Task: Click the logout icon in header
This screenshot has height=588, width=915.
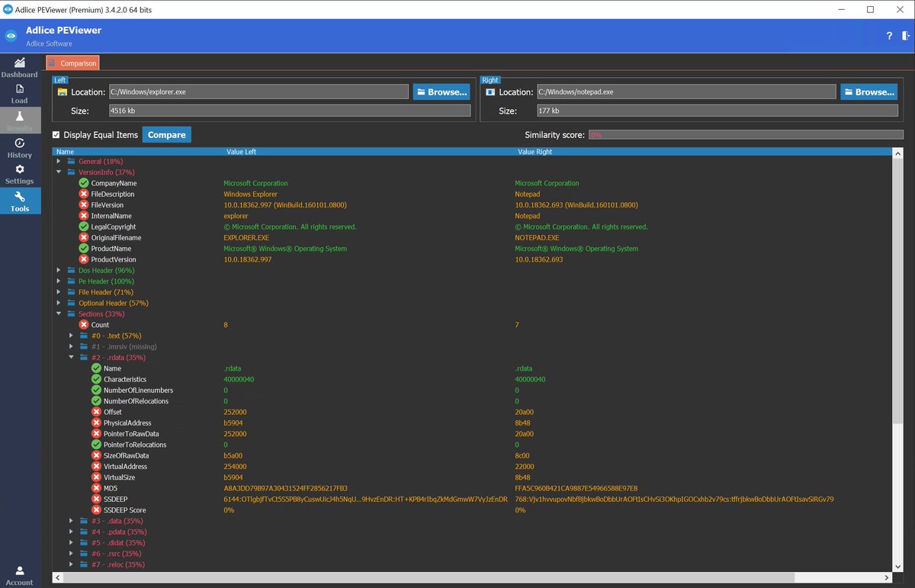Action: [x=905, y=36]
